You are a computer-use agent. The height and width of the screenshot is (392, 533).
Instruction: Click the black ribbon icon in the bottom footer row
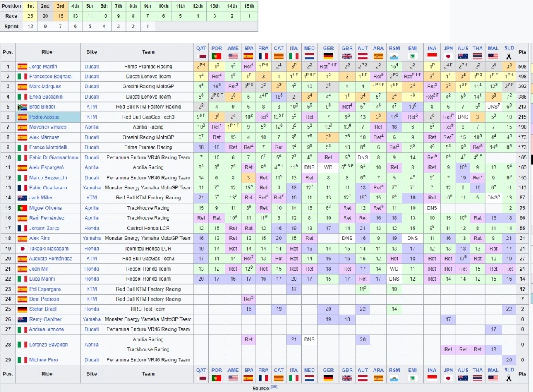(x=508, y=378)
